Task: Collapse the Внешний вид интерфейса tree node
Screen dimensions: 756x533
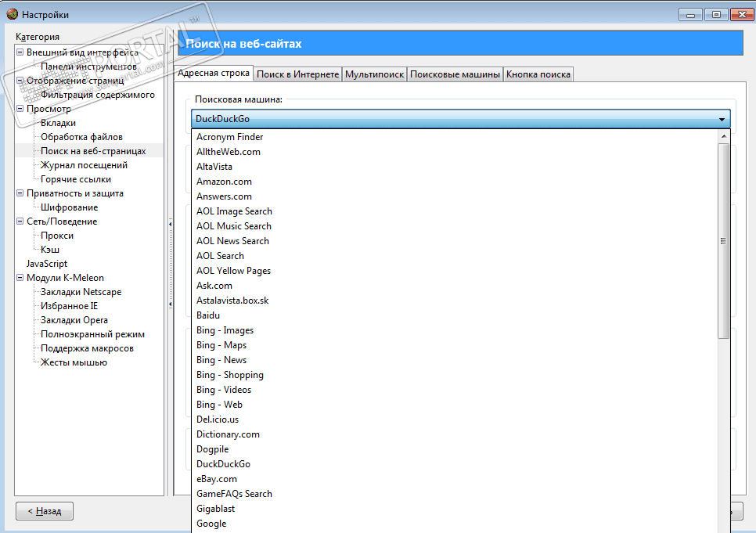Action: pyautogui.click(x=20, y=52)
